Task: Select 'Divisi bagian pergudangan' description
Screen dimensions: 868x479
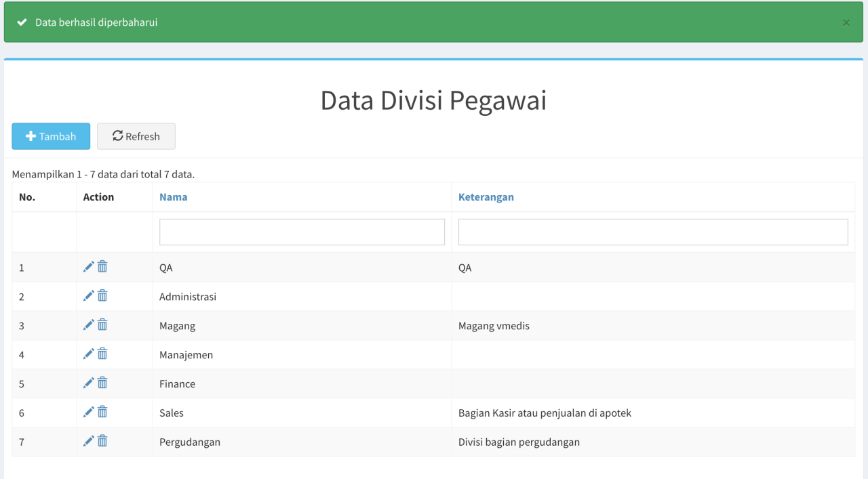Action: 519,442
